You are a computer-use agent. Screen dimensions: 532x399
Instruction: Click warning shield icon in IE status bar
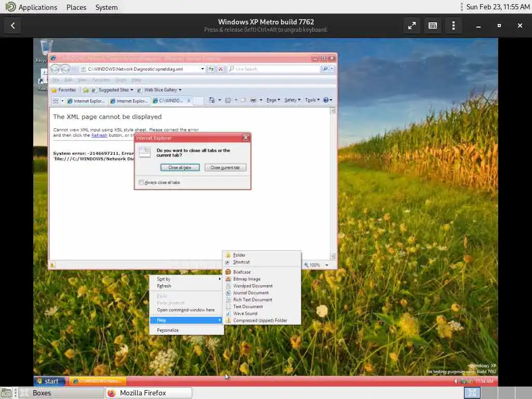point(52,264)
